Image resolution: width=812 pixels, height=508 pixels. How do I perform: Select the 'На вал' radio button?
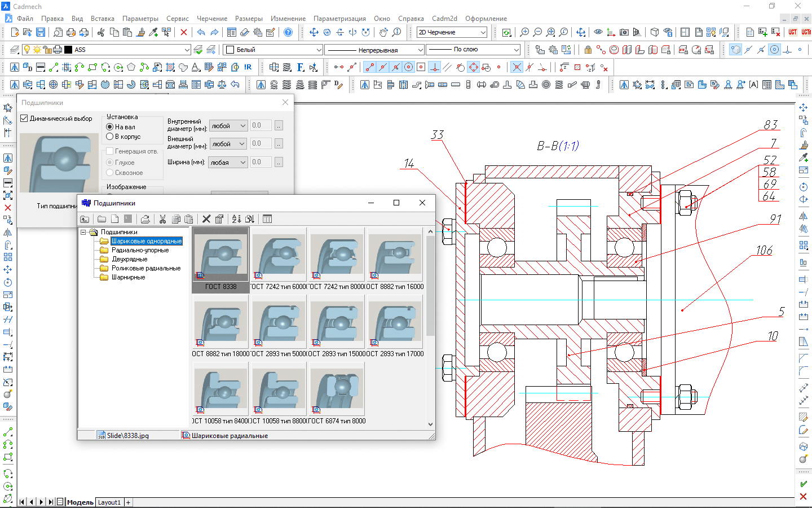[x=110, y=127]
